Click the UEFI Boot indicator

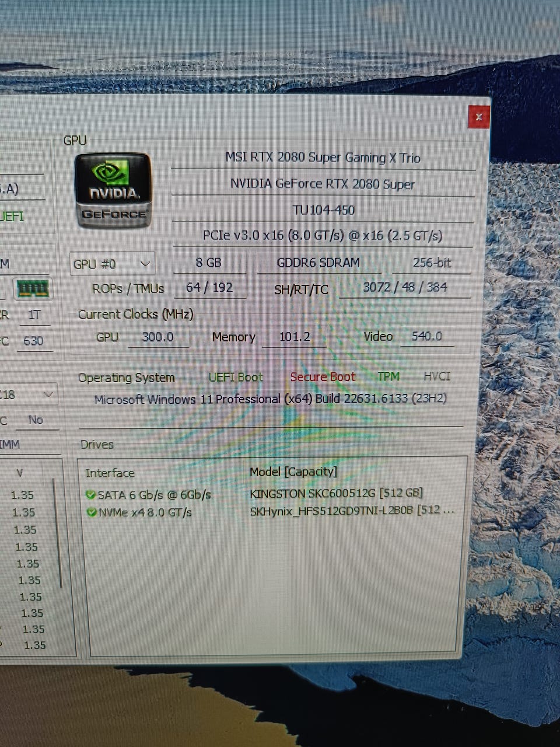pos(236,378)
